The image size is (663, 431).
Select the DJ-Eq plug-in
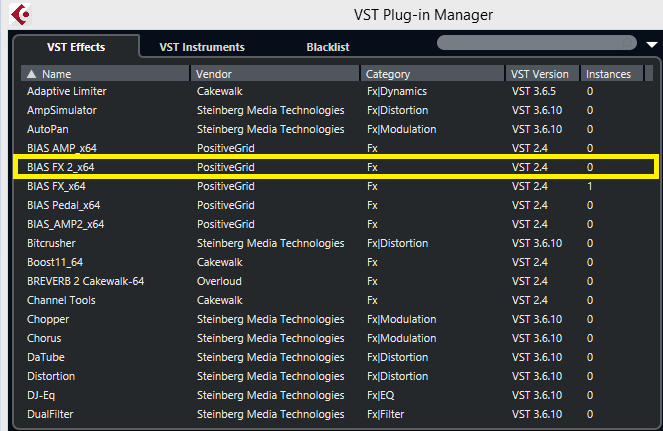tap(336, 395)
